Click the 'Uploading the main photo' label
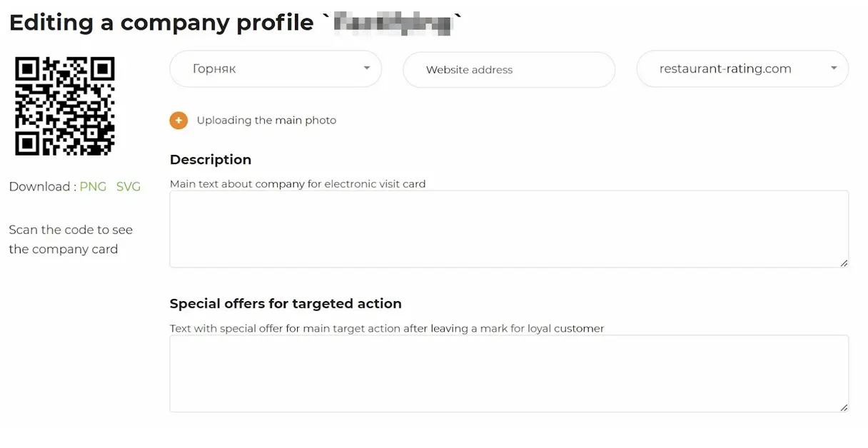Viewport: 868px width, 448px height. pos(266,121)
